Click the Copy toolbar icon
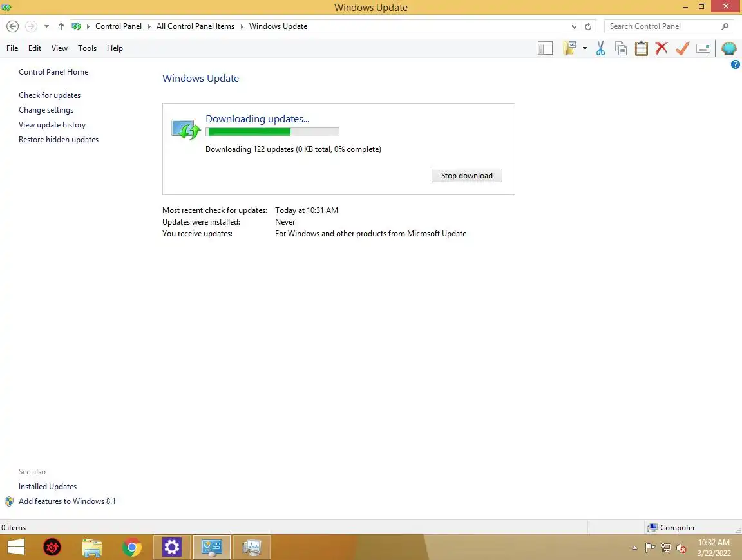This screenshot has width=742, height=560. 621,48
